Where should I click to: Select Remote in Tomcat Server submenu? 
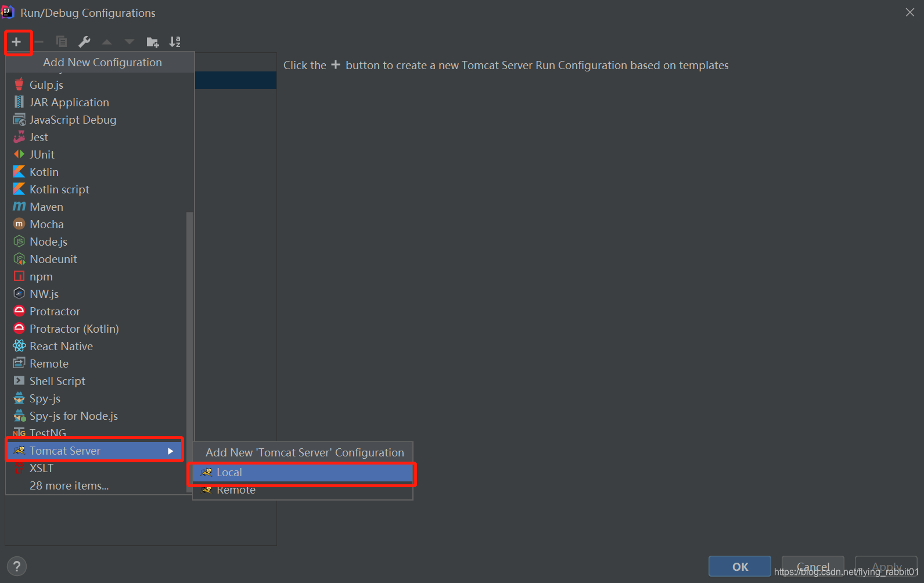[303, 490]
